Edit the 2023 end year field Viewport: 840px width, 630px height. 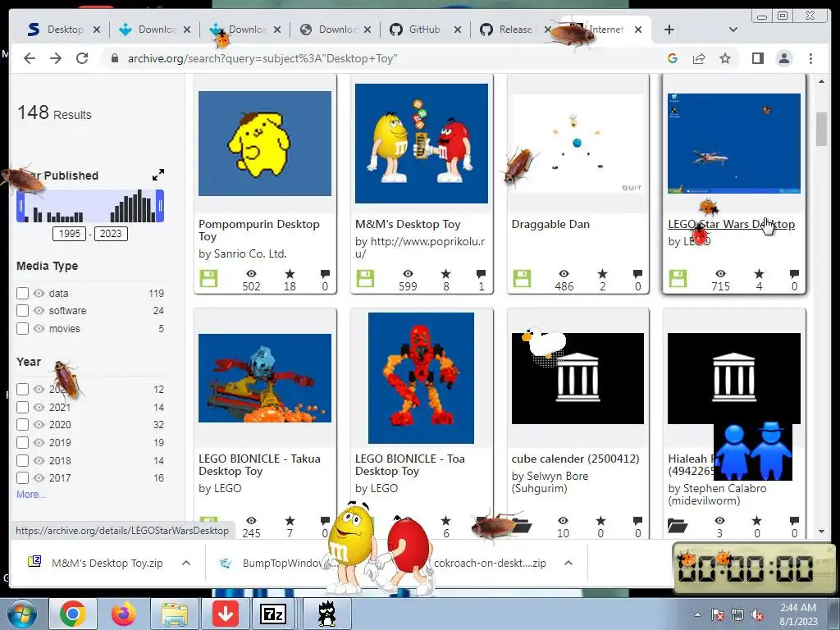111,234
